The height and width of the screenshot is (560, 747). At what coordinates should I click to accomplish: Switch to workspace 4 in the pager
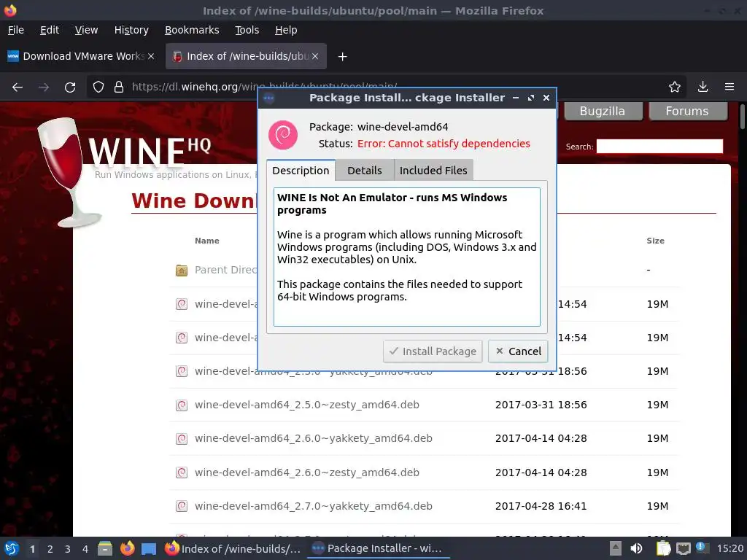[85, 549]
